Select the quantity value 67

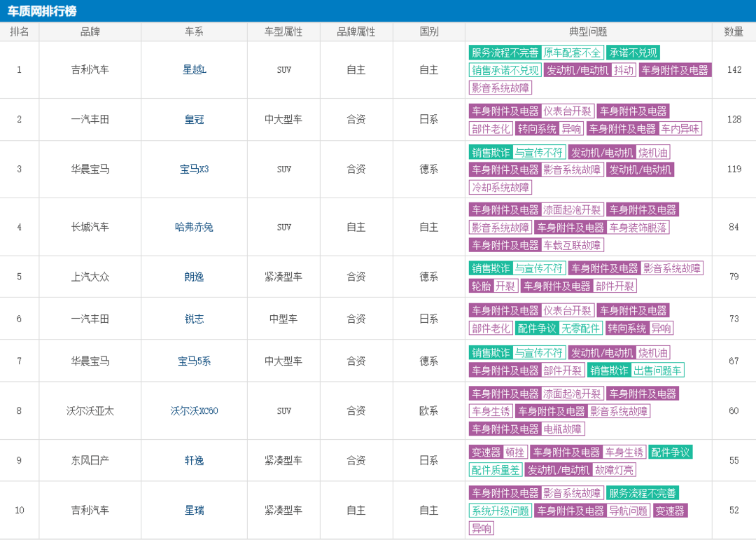pyautogui.click(x=734, y=361)
